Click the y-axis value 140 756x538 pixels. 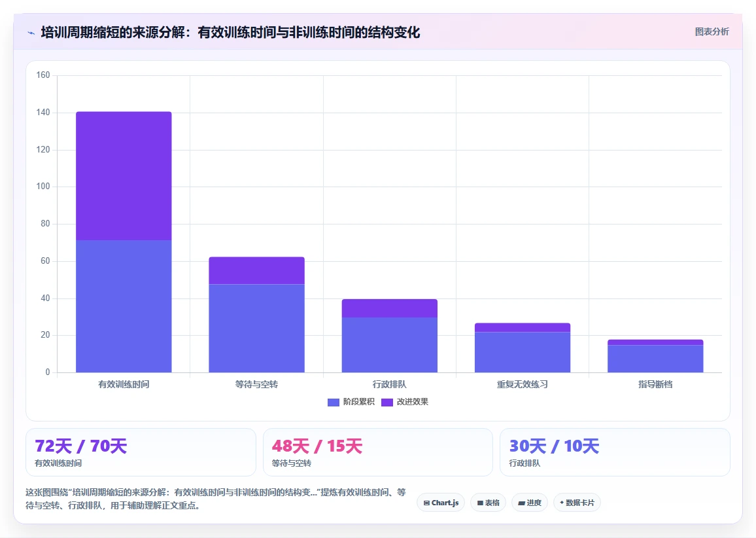[43, 112]
